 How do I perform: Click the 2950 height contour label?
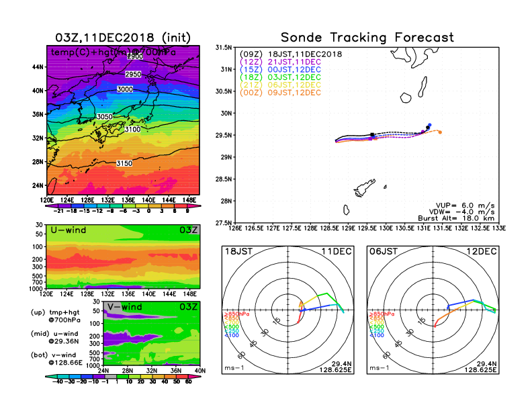[133, 75]
